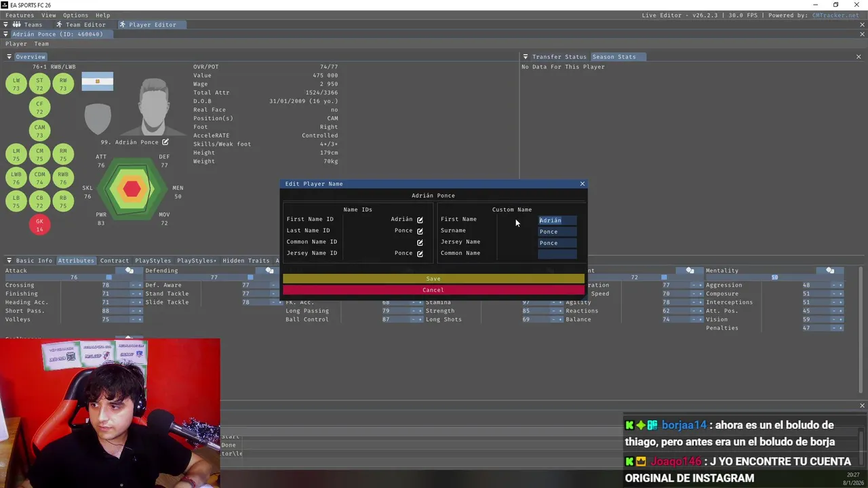Close the Player Editor tab bar with X
This screenshot has height=488, width=868.
point(863,25)
